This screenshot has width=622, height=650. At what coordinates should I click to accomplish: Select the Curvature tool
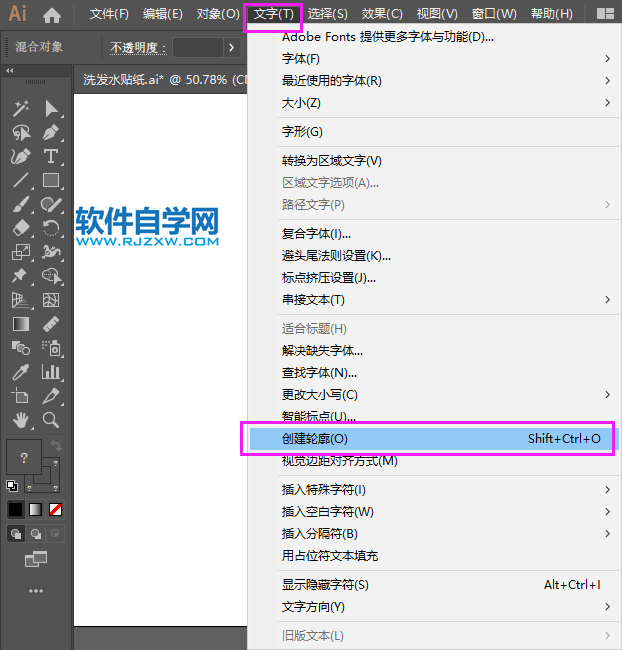tap(21, 157)
